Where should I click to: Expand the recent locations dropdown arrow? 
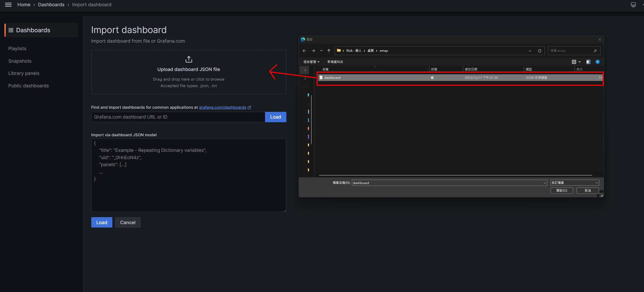click(321, 51)
